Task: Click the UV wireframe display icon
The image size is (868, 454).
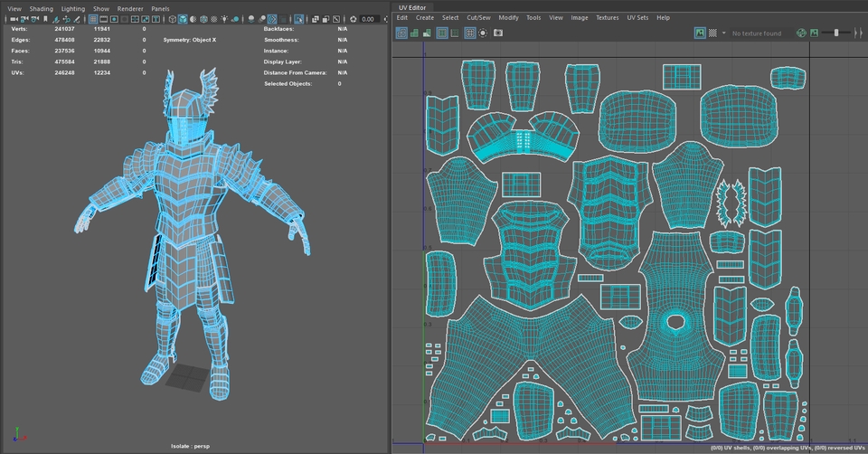Action: click(x=401, y=33)
